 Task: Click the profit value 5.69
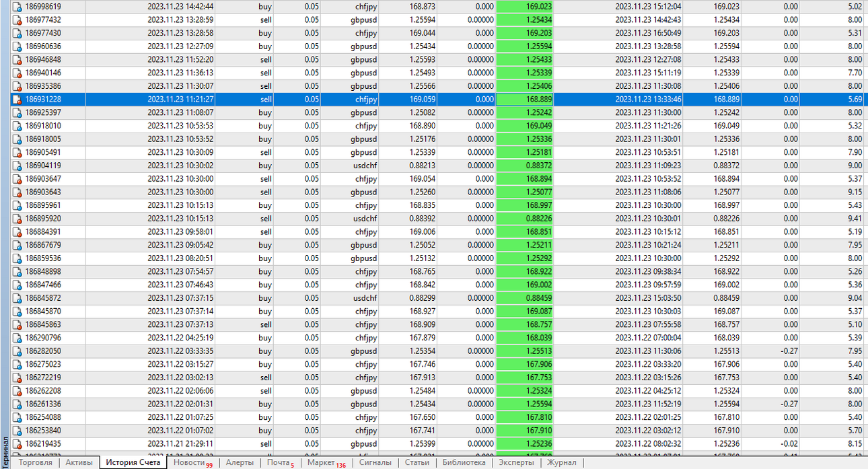click(x=855, y=99)
